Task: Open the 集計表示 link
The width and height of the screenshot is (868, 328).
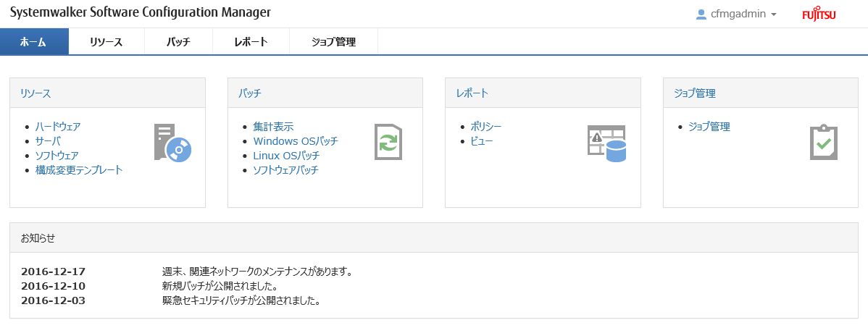Action: click(273, 127)
